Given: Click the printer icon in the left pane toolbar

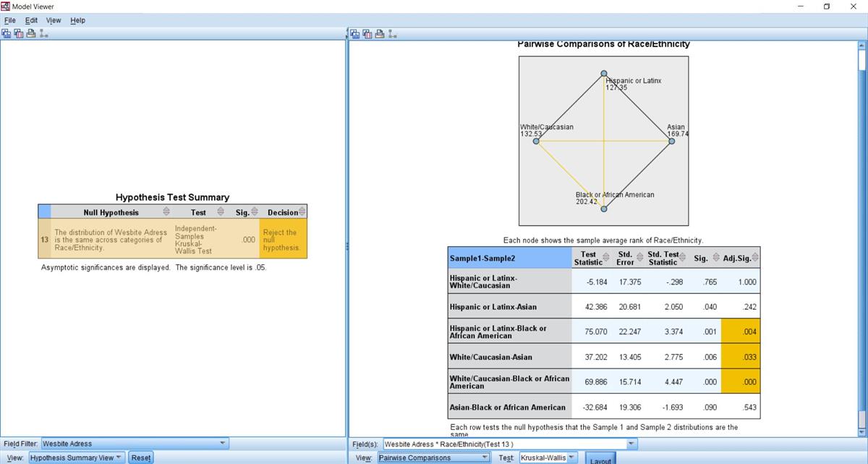Looking at the screenshot, I should [x=31, y=33].
